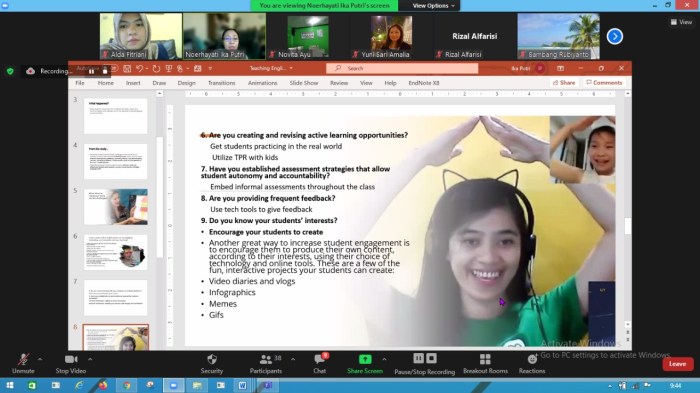Screen dimensions: 700x393
Task: Select Bambang Rubiyanto's video tile
Action: pyautogui.click(x=558, y=36)
